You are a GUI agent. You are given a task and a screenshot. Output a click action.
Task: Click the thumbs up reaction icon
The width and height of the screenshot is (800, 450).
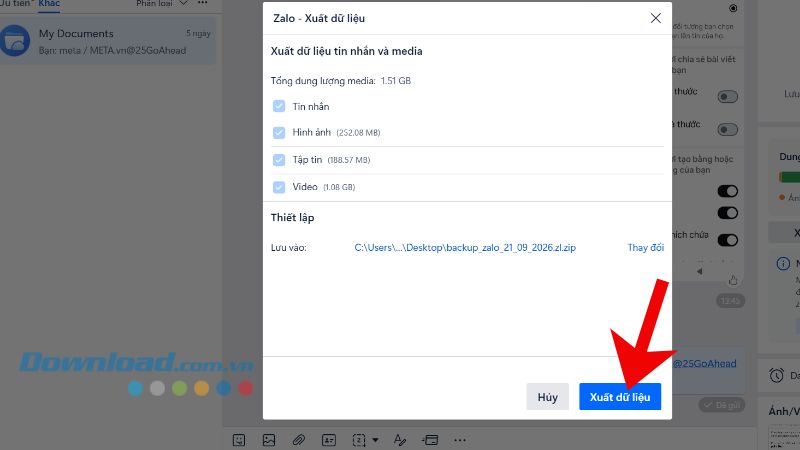pos(733,280)
